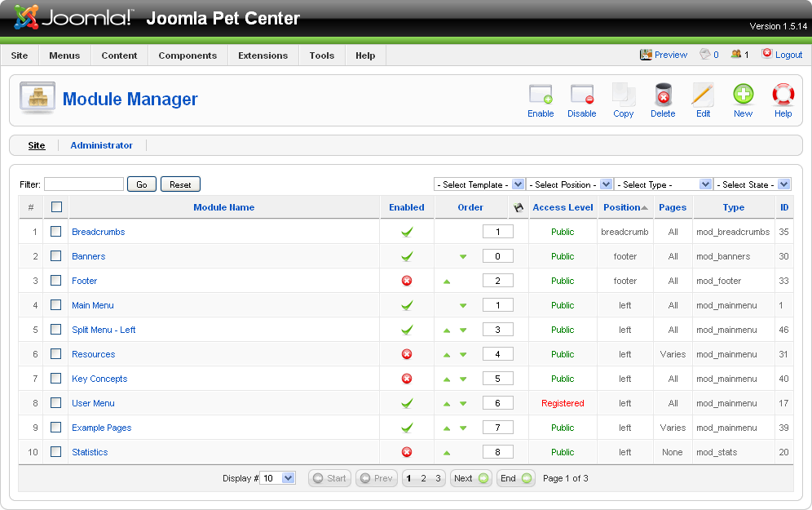Screen dimensions: 812x510
Task: Click the Go filter button
Action: click(x=142, y=184)
